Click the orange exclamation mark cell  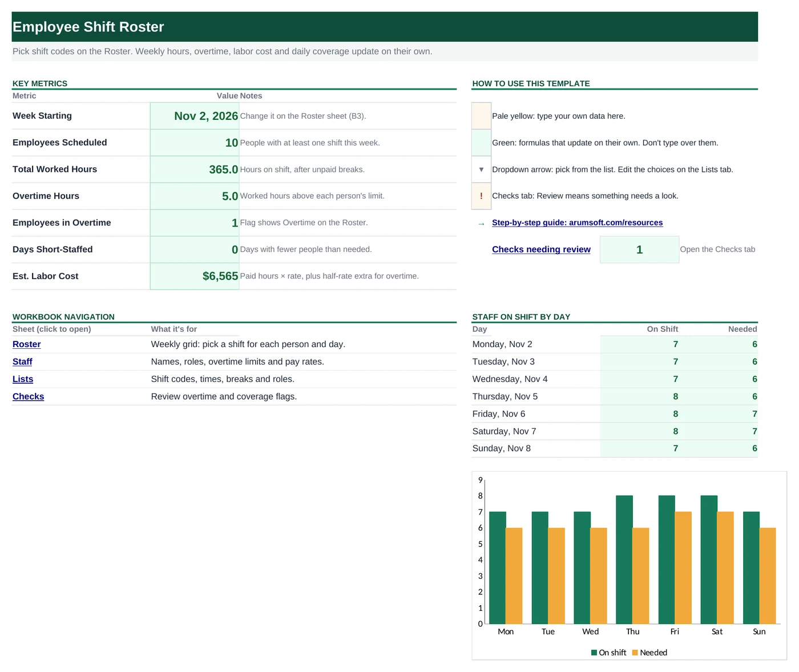[481, 196]
